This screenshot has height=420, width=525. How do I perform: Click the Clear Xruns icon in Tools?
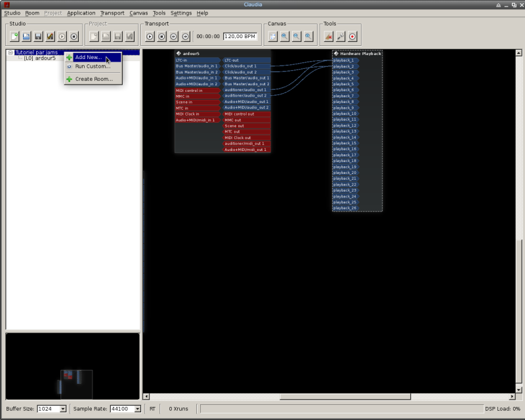click(x=329, y=37)
